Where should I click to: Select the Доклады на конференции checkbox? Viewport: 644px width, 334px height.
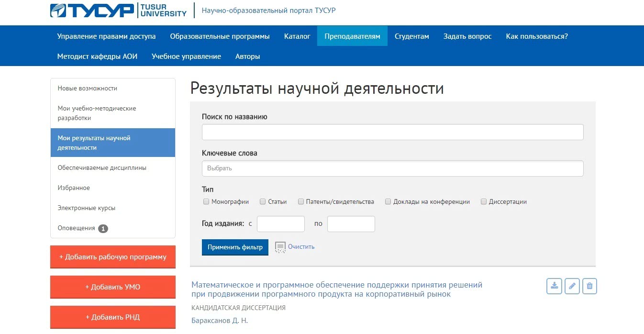click(x=388, y=202)
